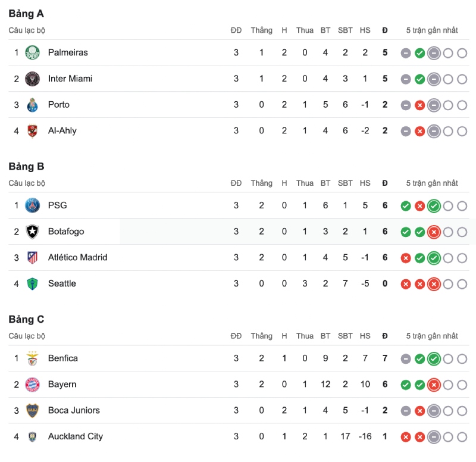
Task: Click the PSG club logo
Action: (32, 205)
